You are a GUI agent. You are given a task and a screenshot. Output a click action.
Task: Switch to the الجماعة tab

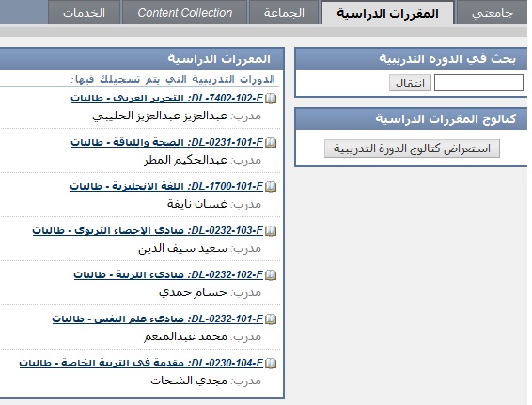pos(284,13)
